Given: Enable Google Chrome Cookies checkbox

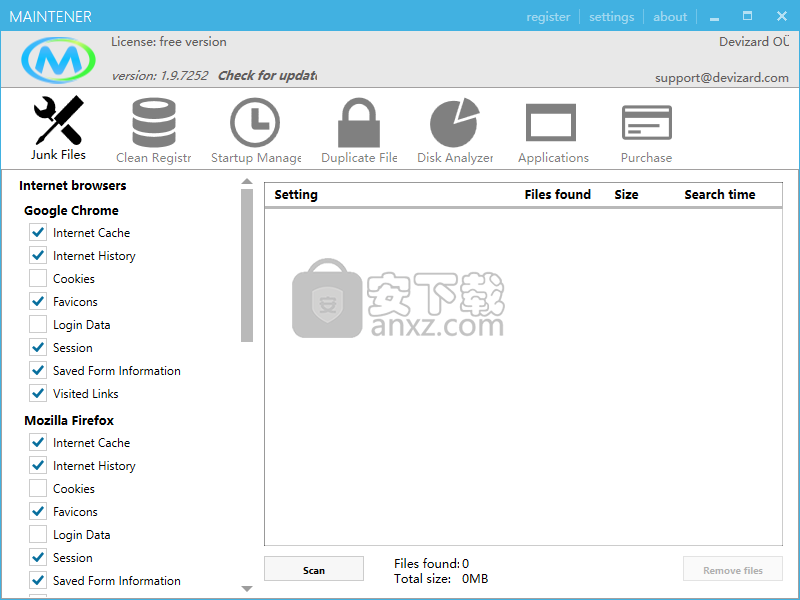Looking at the screenshot, I should 38,278.
